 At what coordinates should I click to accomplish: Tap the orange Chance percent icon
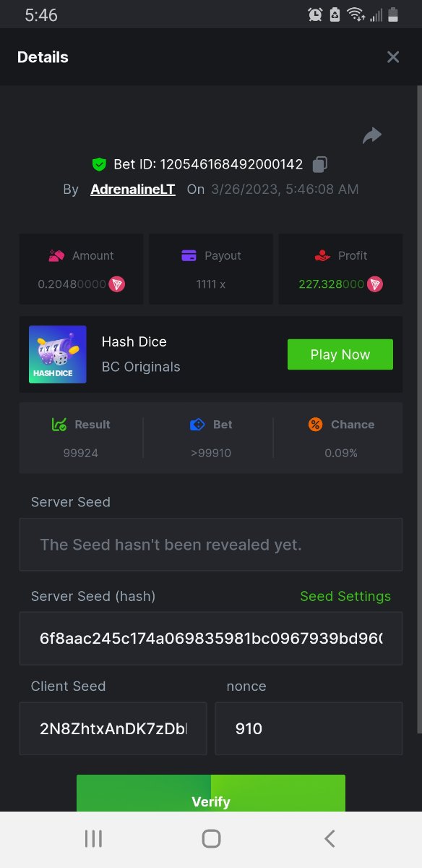pos(315,425)
